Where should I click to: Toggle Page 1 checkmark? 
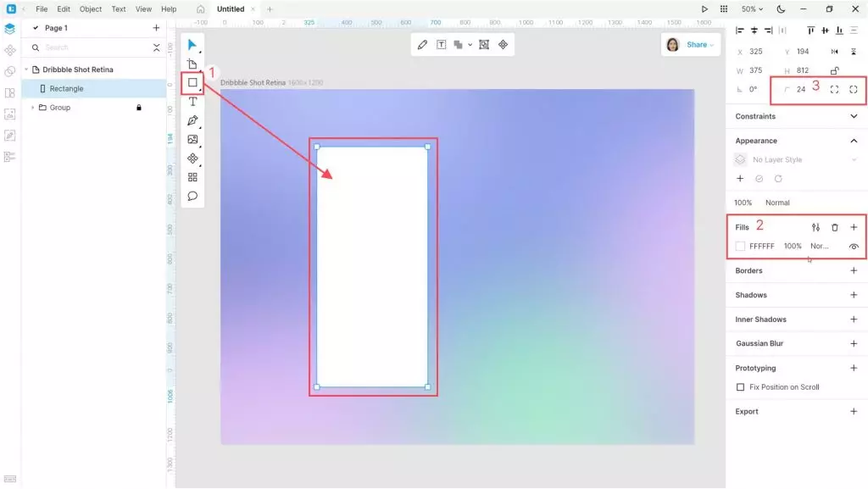tap(36, 28)
